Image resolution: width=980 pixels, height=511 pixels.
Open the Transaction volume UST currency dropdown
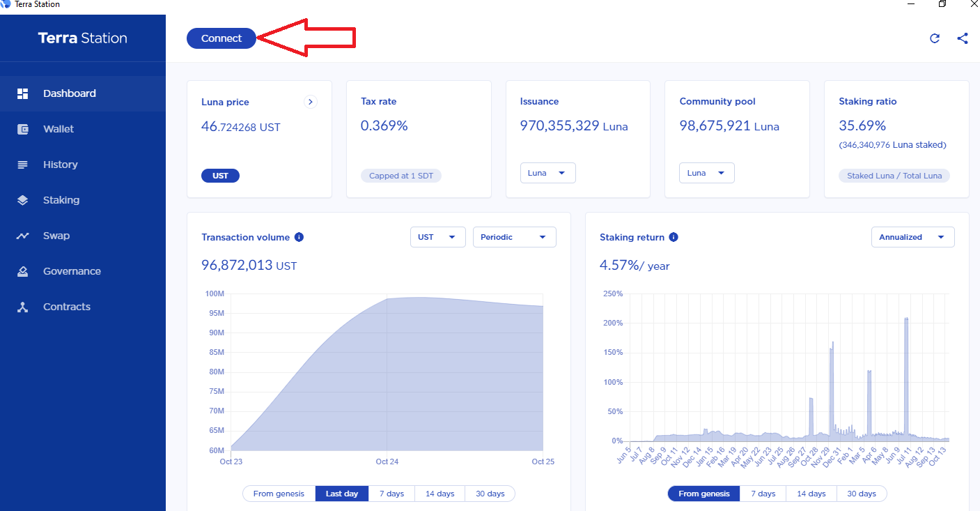coord(438,237)
